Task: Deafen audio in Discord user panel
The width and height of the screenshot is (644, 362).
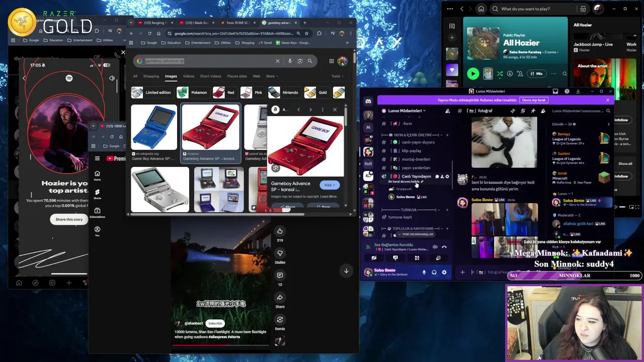Action: [x=434, y=272]
